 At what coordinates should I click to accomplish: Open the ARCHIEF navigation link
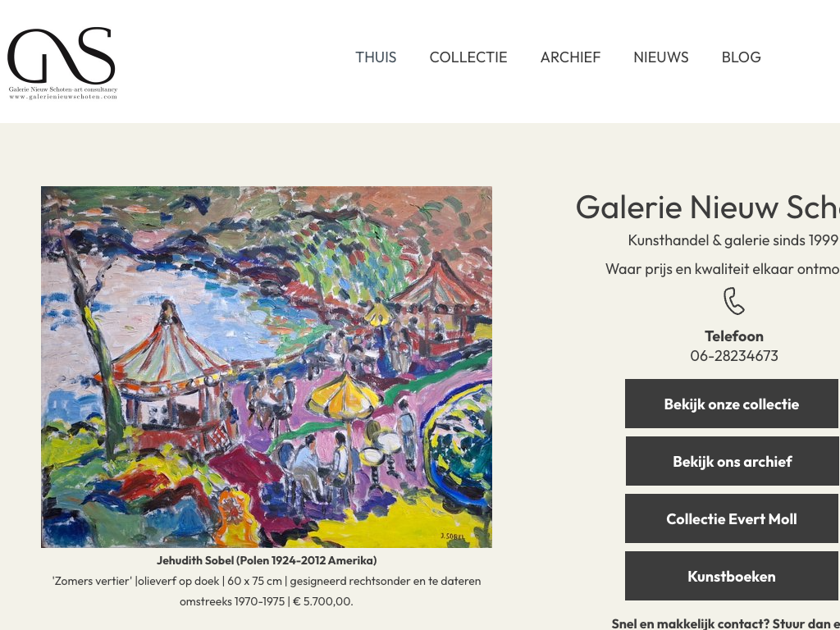[571, 57]
